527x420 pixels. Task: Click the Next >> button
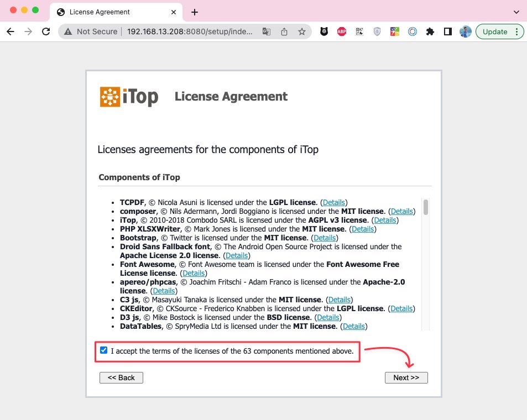(406, 377)
